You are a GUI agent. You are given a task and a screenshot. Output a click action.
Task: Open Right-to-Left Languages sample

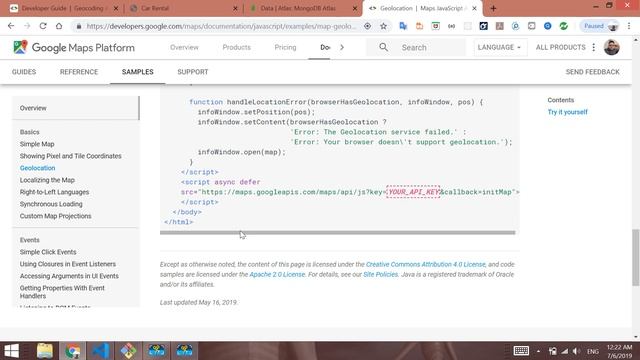tap(54, 192)
